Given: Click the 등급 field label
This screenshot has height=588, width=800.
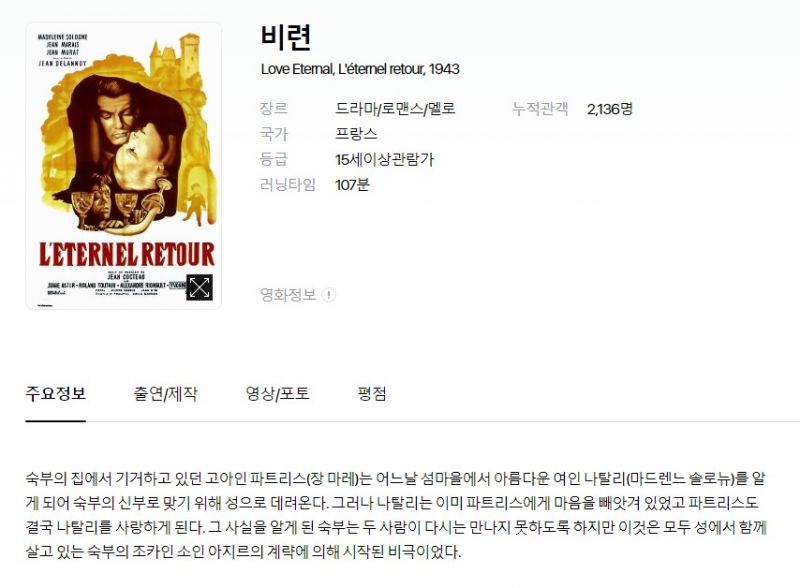Looking at the screenshot, I should coord(274,159).
